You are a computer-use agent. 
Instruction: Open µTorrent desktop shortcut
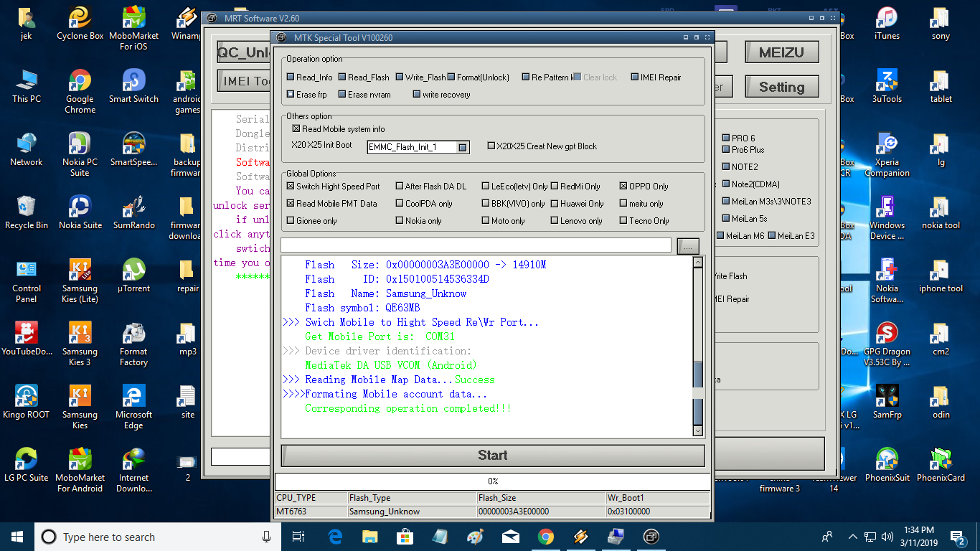133,275
